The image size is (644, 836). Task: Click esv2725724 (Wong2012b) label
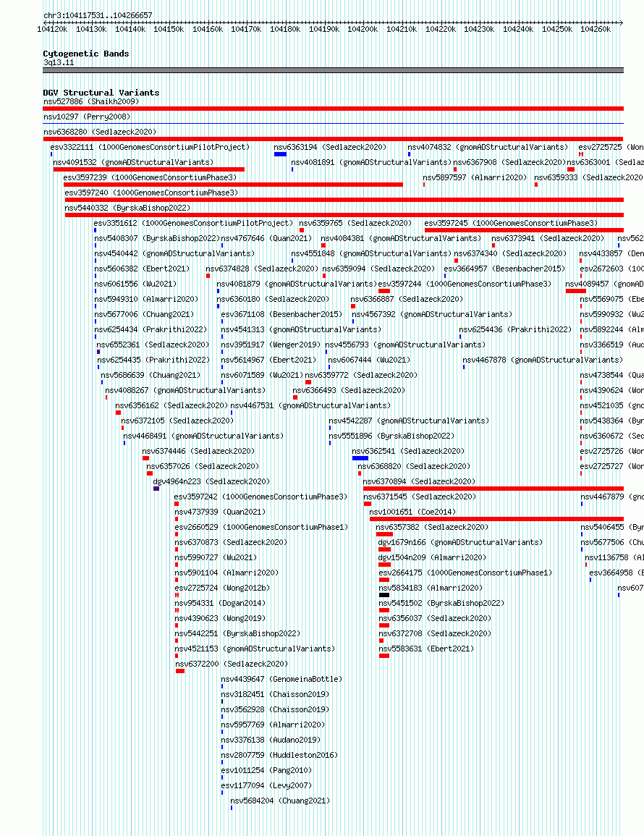click(222, 588)
